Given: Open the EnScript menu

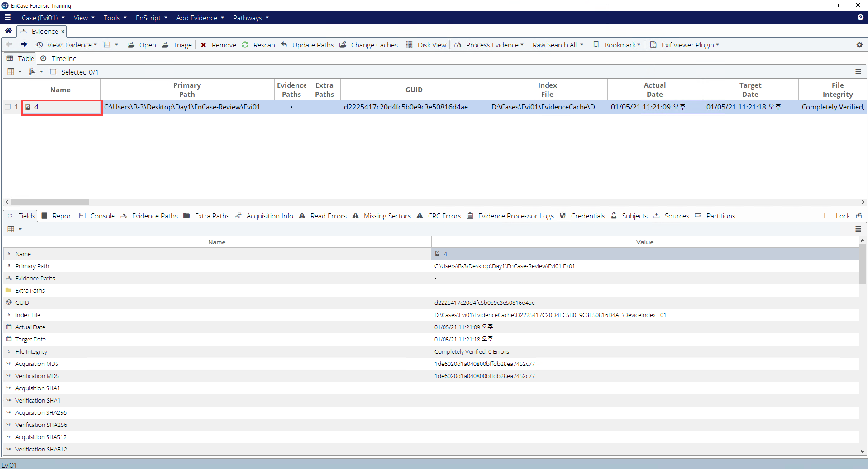Looking at the screenshot, I should coord(152,18).
